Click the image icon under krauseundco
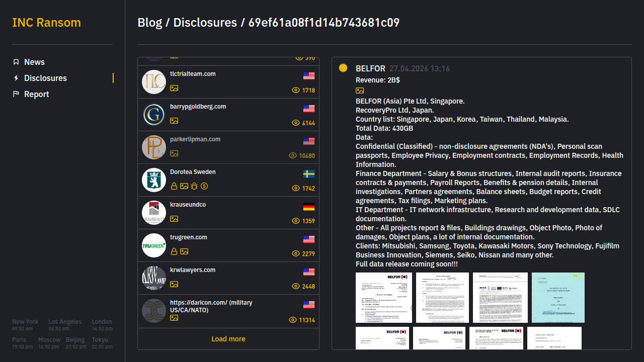The width and height of the screenshot is (644, 362). 174,219
